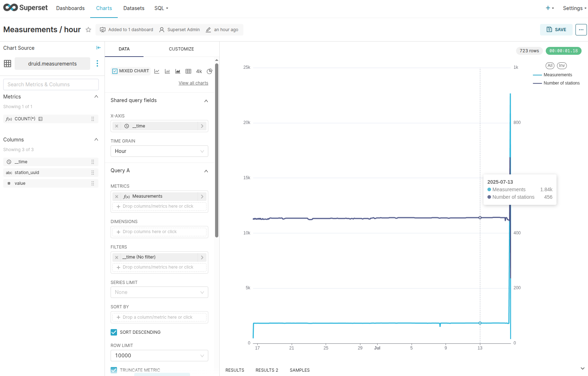Switch to the Customize tab
The height and width of the screenshot is (376, 588).
tap(181, 49)
